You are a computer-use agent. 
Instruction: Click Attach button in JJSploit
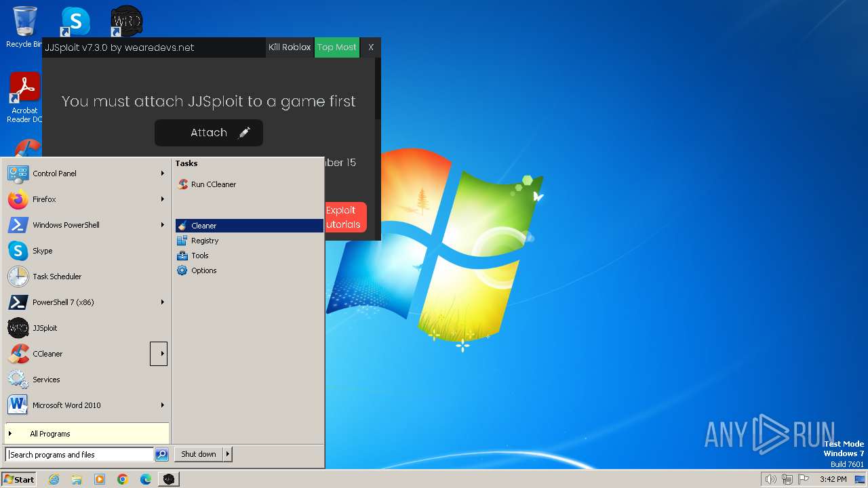click(209, 133)
